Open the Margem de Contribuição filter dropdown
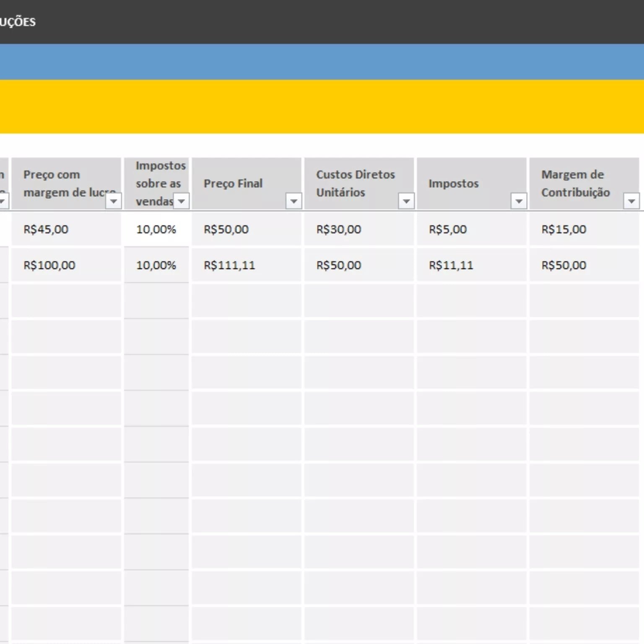This screenshot has width=644, height=644. [631, 201]
